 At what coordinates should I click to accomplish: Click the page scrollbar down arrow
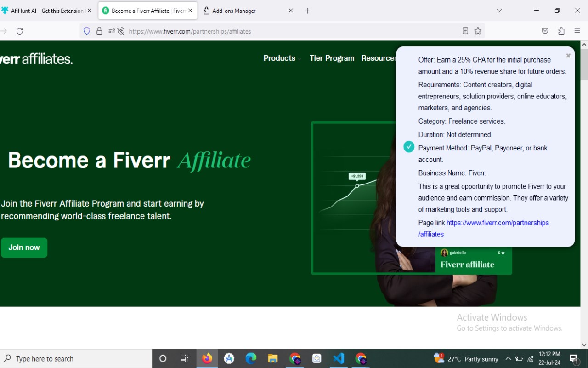584,345
